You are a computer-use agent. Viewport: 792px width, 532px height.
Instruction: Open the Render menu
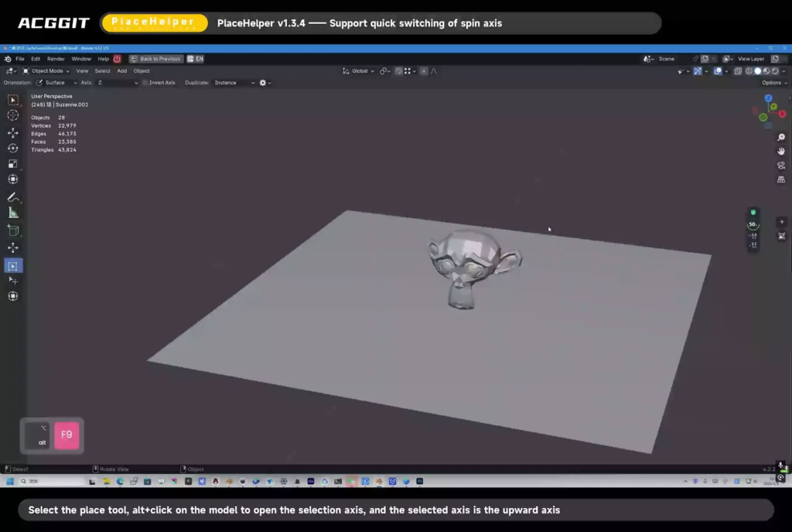pyautogui.click(x=56, y=59)
